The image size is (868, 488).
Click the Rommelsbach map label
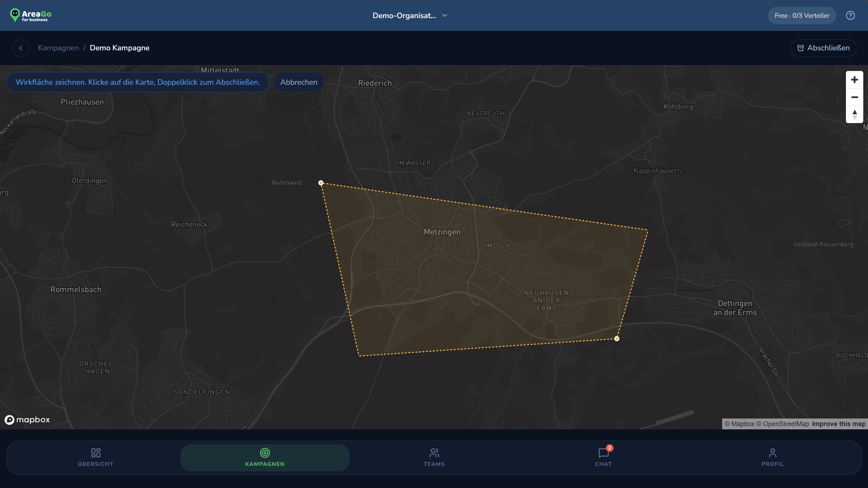tap(76, 290)
